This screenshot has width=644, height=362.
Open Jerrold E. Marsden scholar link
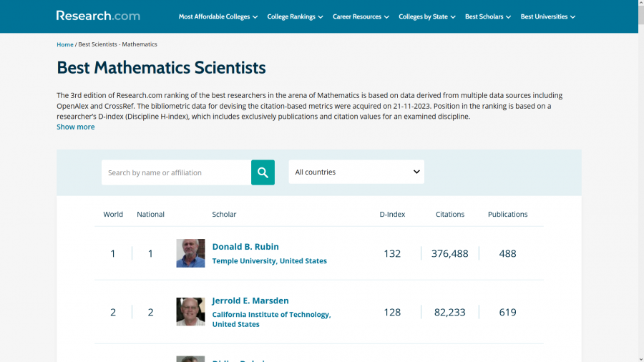point(250,300)
